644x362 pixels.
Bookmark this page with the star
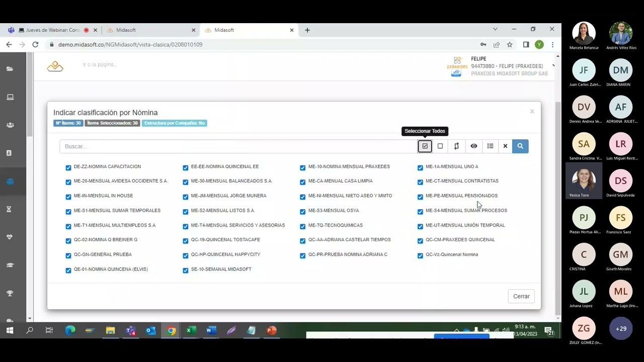(510, 45)
